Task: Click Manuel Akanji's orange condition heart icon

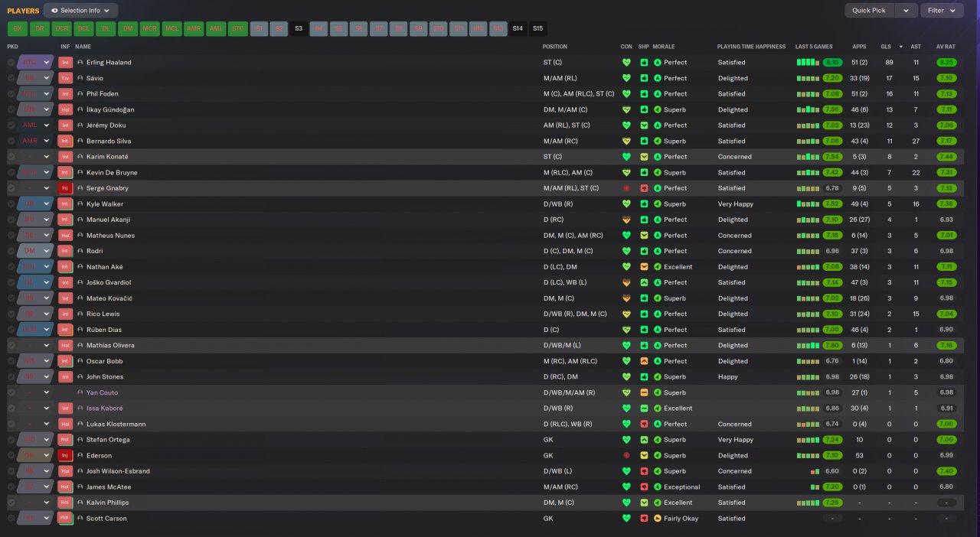Action: coord(626,220)
